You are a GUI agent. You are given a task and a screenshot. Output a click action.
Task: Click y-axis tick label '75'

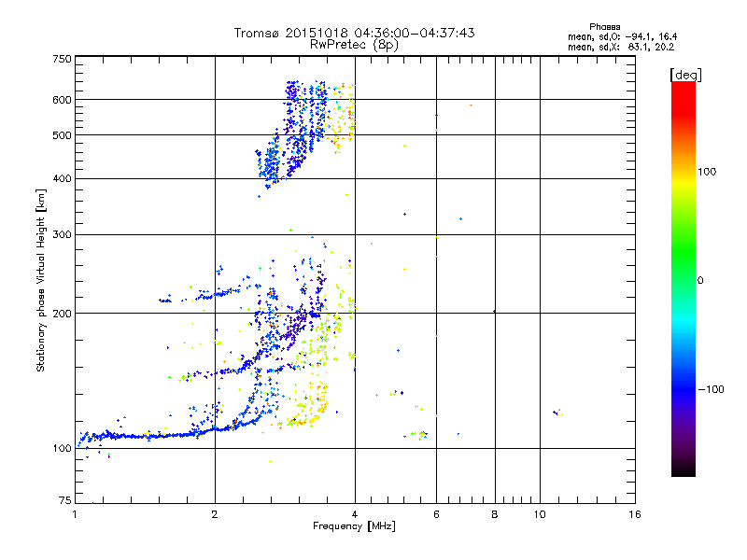(65, 500)
